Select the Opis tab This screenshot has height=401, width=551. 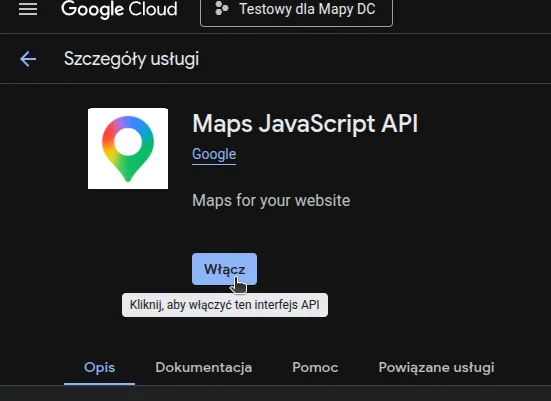tap(99, 367)
